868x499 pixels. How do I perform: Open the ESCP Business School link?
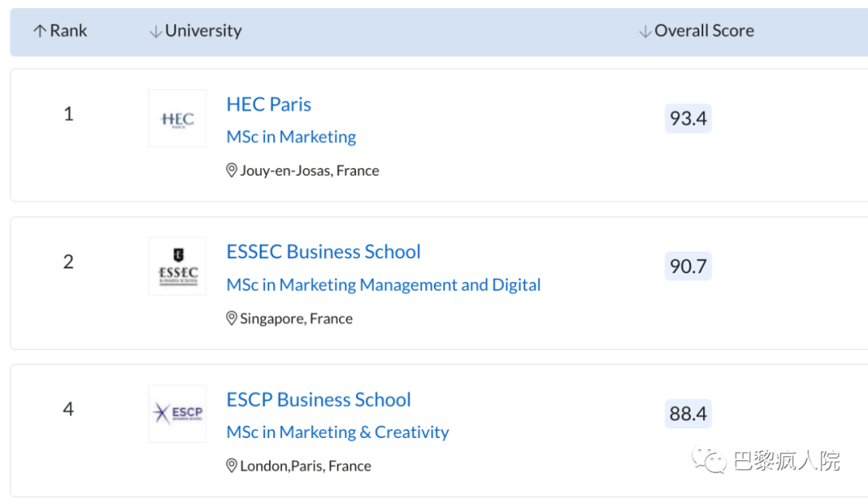click(318, 399)
